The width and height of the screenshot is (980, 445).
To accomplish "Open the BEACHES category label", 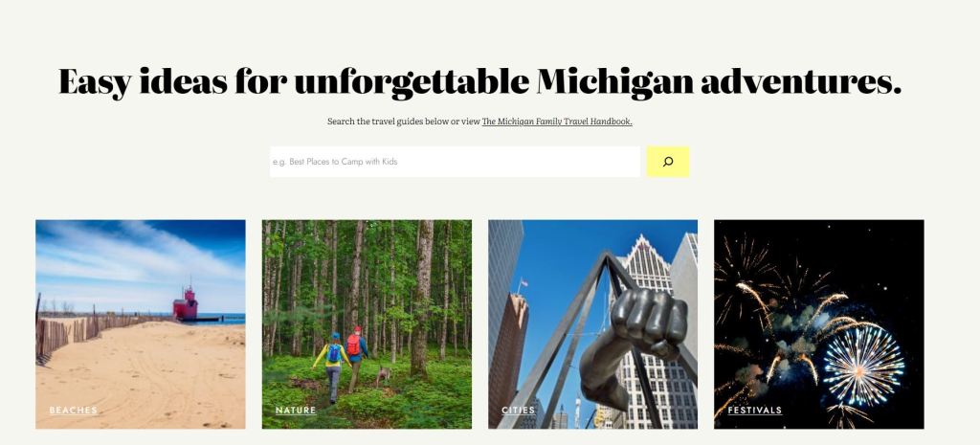I will [x=73, y=411].
